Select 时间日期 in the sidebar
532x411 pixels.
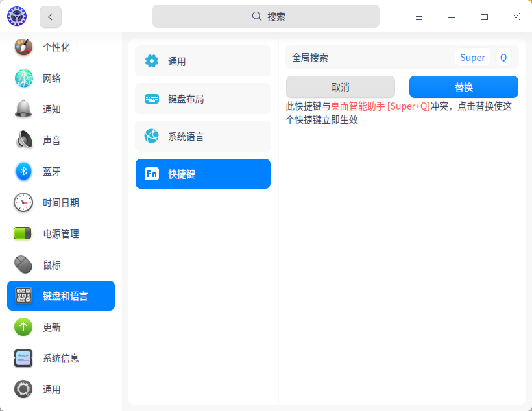(61, 203)
